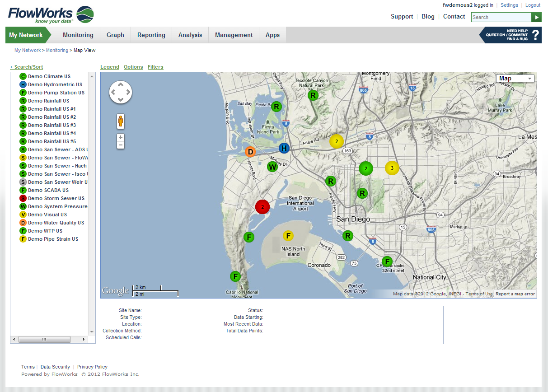Expand the Search/Sort panel
The width and height of the screenshot is (548, 392).
[27, 67]
